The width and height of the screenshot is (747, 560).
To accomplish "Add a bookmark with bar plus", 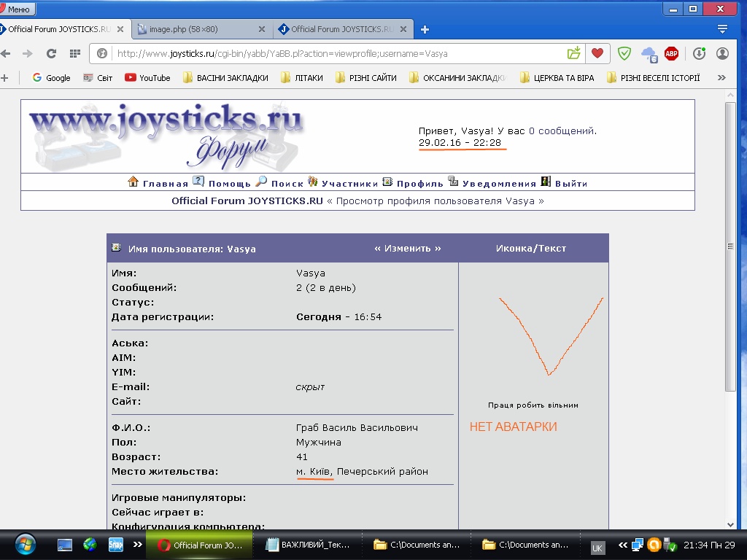I will [x=5, y=77].
